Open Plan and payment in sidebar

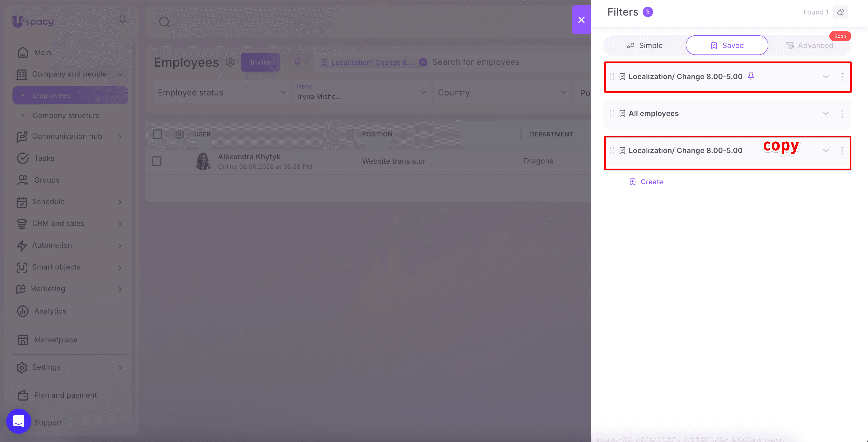pos(65,395)
